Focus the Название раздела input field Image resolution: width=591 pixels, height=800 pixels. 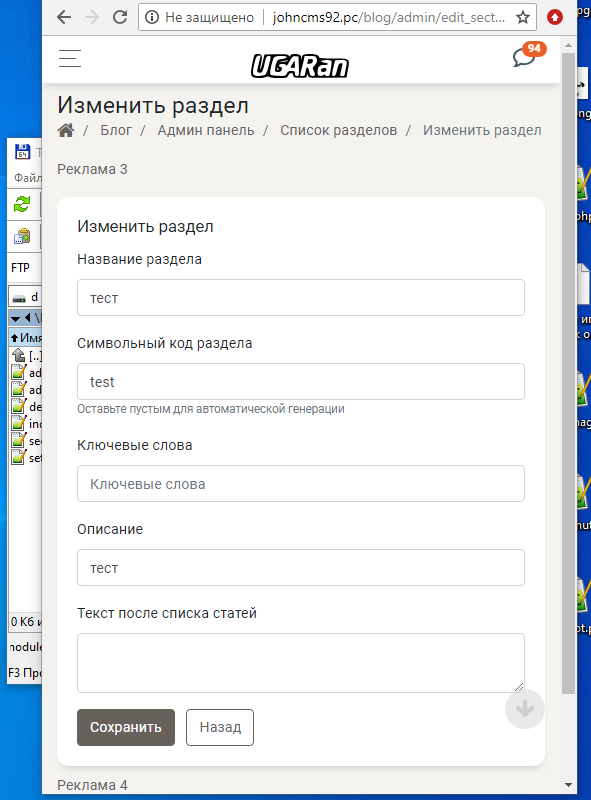pos(301,297)
